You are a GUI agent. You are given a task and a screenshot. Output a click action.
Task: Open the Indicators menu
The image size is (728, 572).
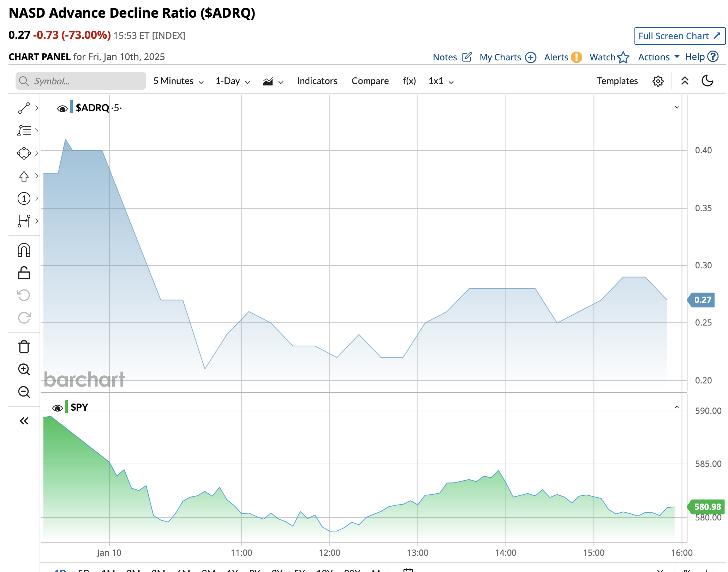(317, 81)
